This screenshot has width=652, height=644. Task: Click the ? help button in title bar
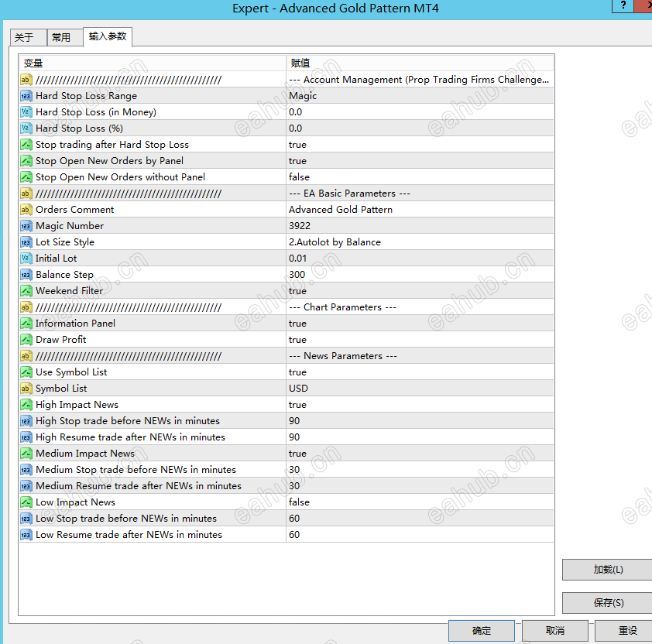pyautogui.click(x=623, y=6)
